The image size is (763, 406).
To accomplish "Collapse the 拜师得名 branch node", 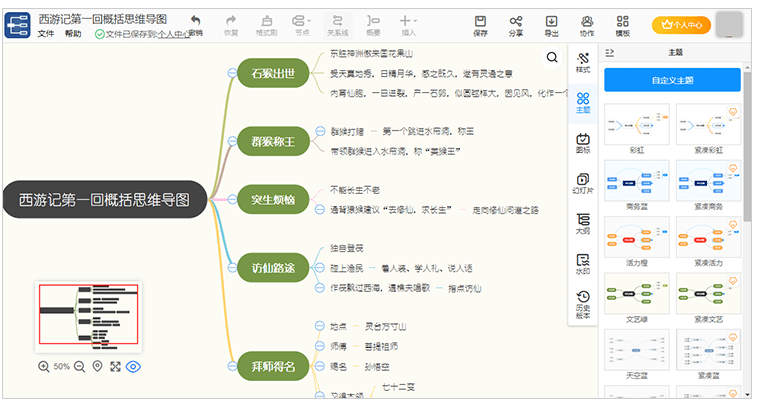I will click(x=232, y=365).
